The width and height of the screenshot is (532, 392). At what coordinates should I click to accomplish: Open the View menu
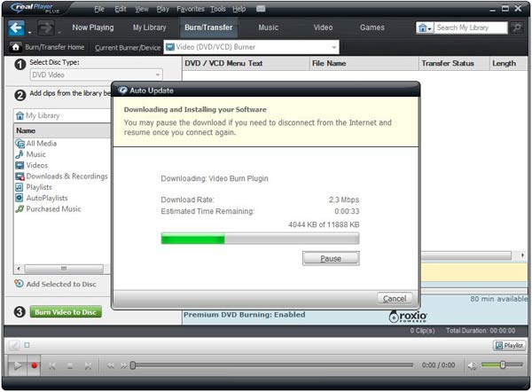pos(141,9)
